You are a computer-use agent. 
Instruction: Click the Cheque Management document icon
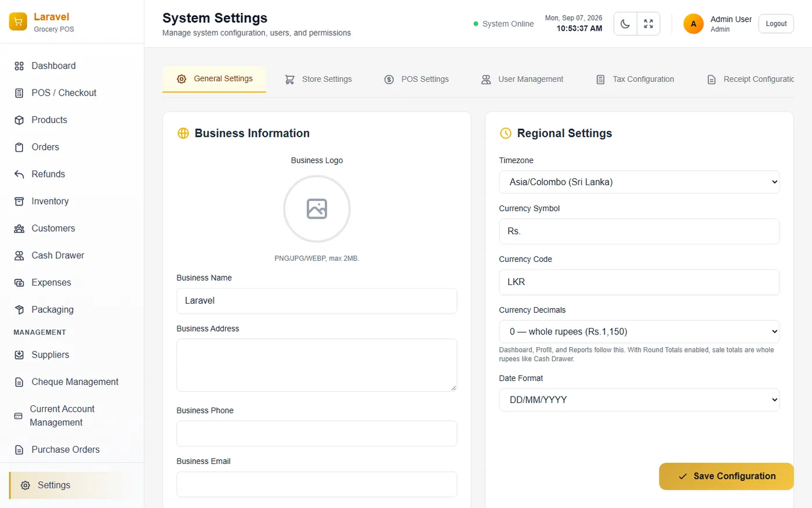(19, 382)
